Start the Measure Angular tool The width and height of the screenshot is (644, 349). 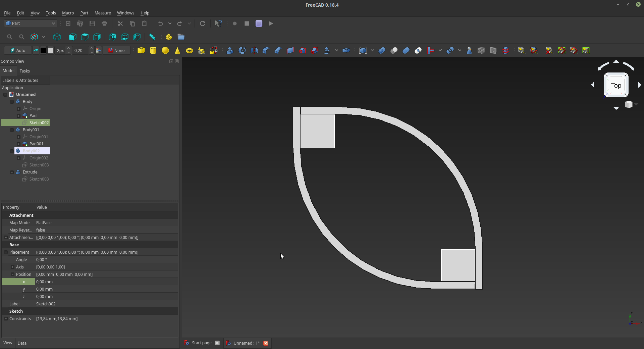[534, 50]
